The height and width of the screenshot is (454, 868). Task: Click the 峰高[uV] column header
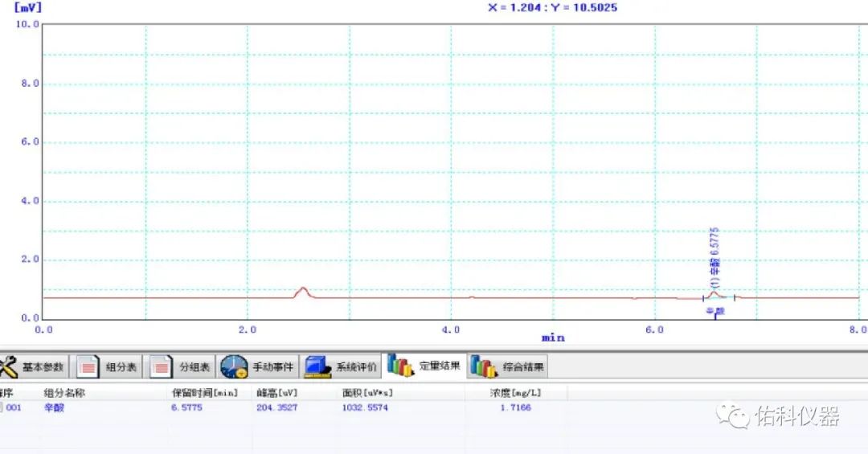[277, 393]
